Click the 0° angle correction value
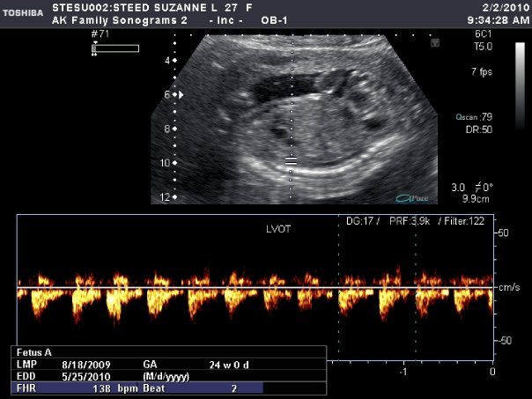Screen dimensions: 532x399 (x=488, y=188)
